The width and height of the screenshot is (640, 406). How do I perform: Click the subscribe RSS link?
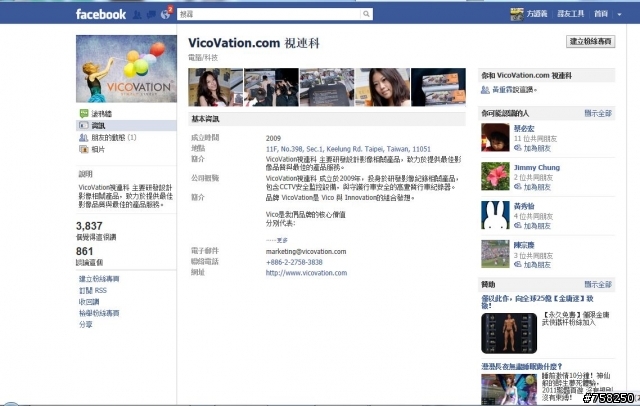click(x=93, y=290)
